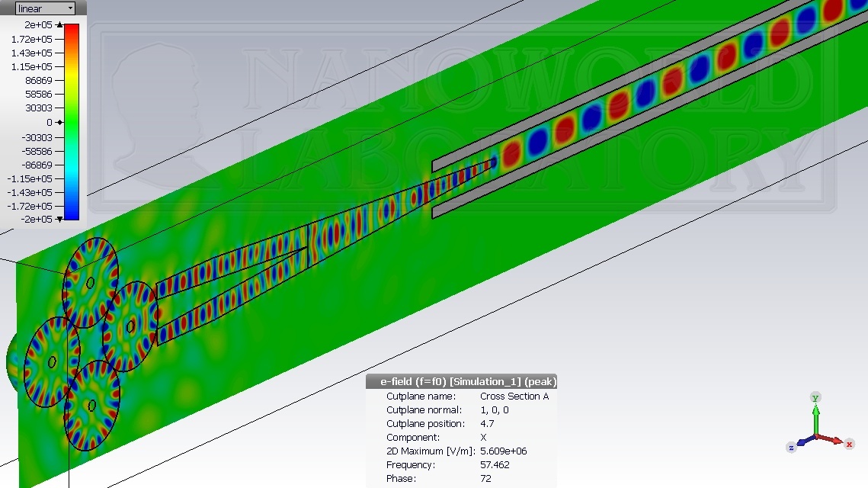Click the Phase value 72
Viewport: 868px width, 488px height.
(485, 479)
